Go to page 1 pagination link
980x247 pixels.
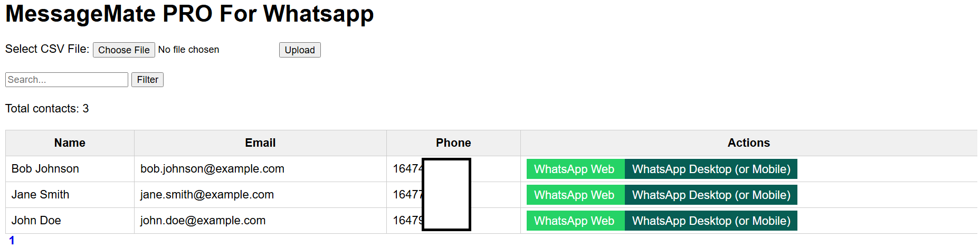[12, 240]
